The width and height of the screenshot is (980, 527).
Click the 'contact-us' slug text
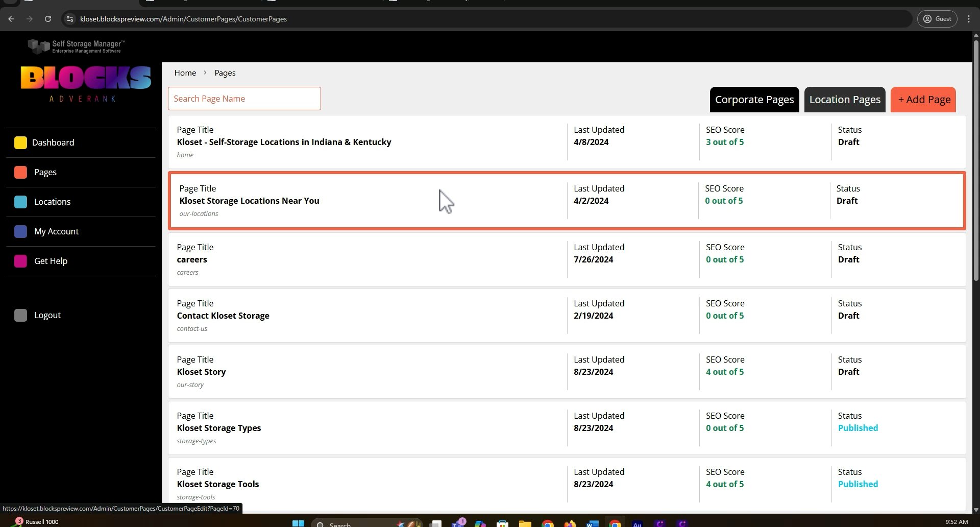192,328
